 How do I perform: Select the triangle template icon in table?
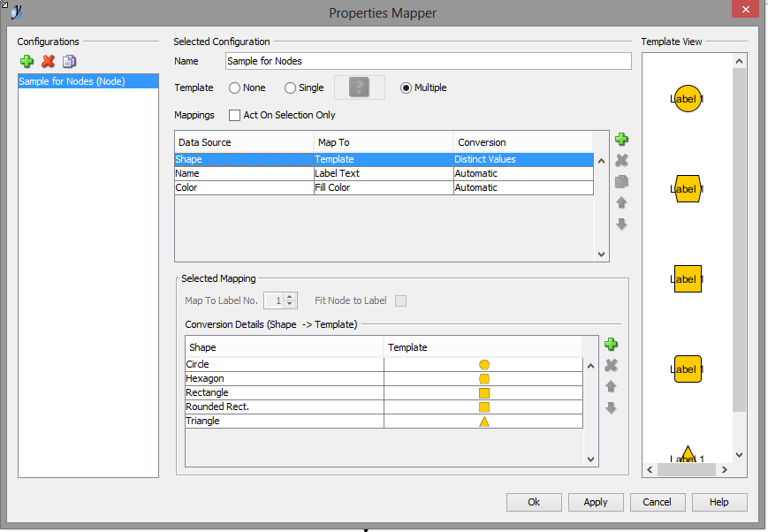483,422
